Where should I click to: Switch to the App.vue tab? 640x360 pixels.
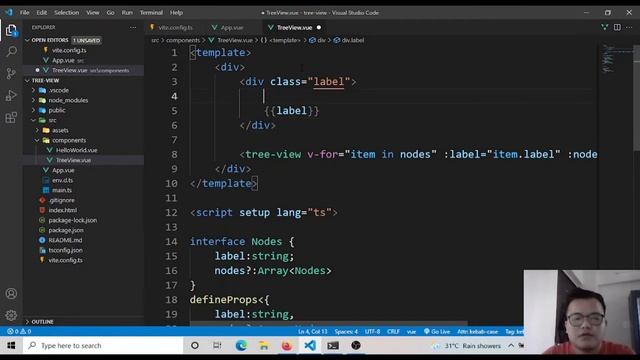click(x=231, y=27)
